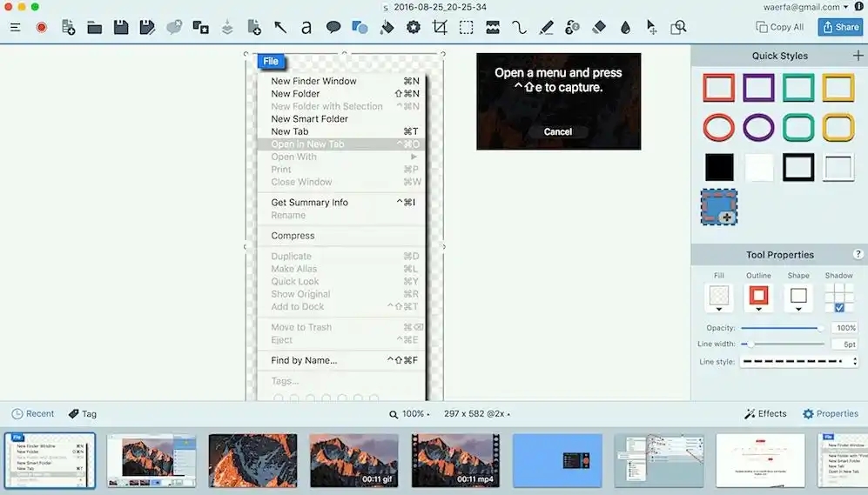Open the waerfa@gmail.com account dropdown

[805, 7]
